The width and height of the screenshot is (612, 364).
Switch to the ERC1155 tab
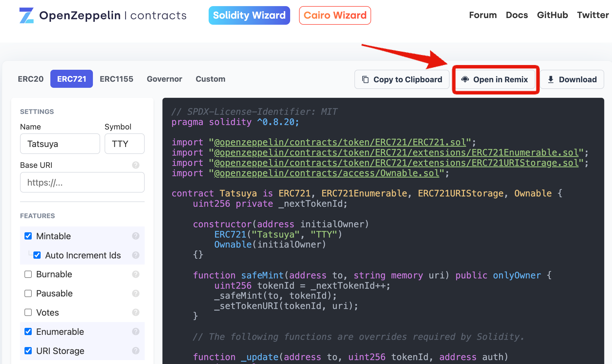(116, 79)
